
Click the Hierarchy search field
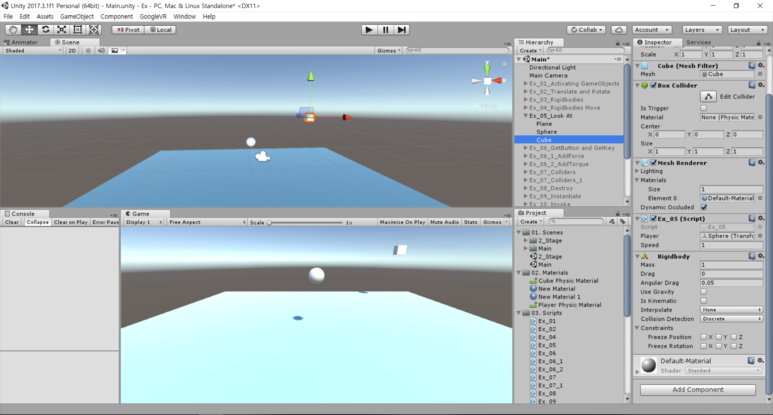(x=585, y=51)
